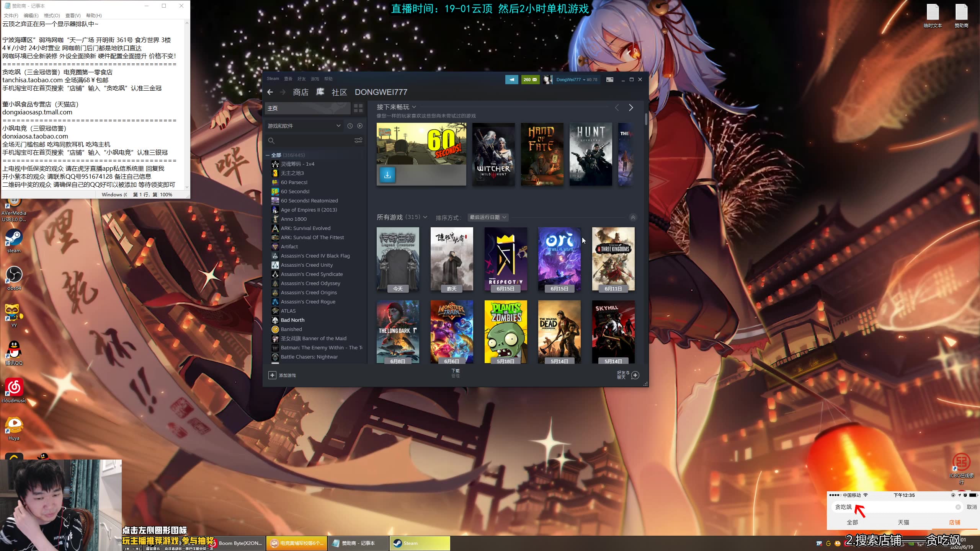
Task: Click the Steam back navigation arrow
Action: [270, 92]
